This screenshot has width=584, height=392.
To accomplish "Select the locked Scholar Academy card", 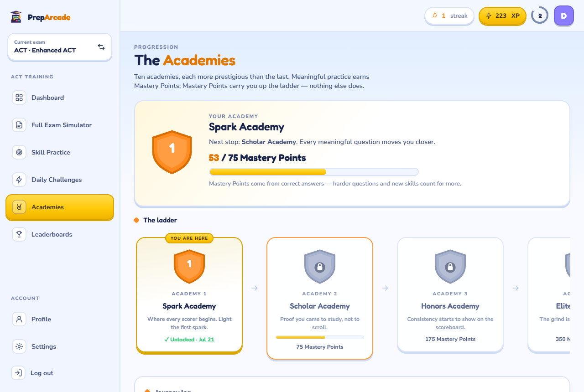I will (x=320, y=299).
